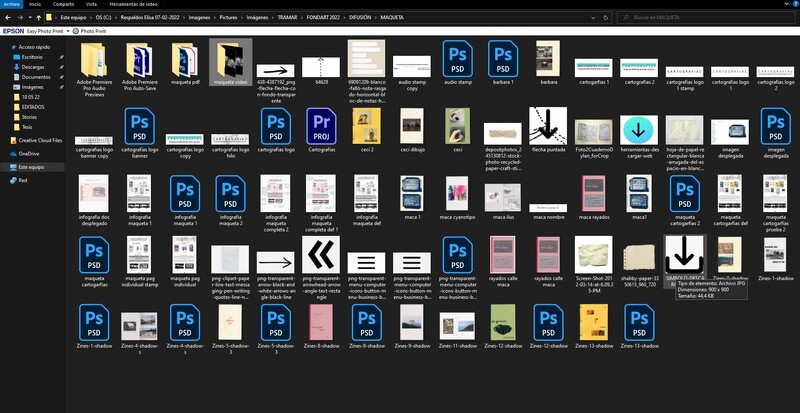The image size is (800, 413).
Task: Open the Herramientas de video tab
Action: [x=133, y=4]
